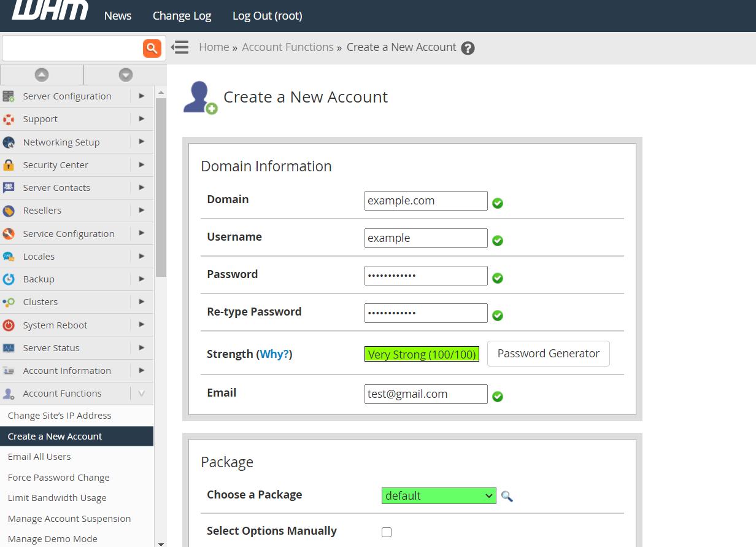Enable the Select Options Manually checkbox

[x=387, y=532]
